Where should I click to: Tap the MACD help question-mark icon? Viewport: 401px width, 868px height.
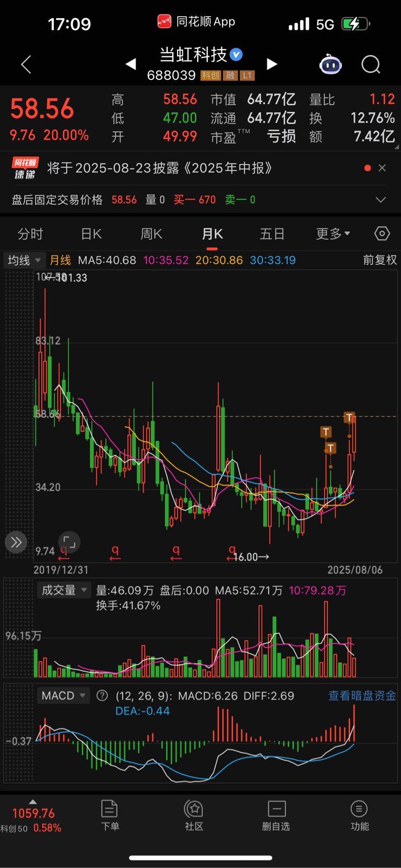[102, 696]
